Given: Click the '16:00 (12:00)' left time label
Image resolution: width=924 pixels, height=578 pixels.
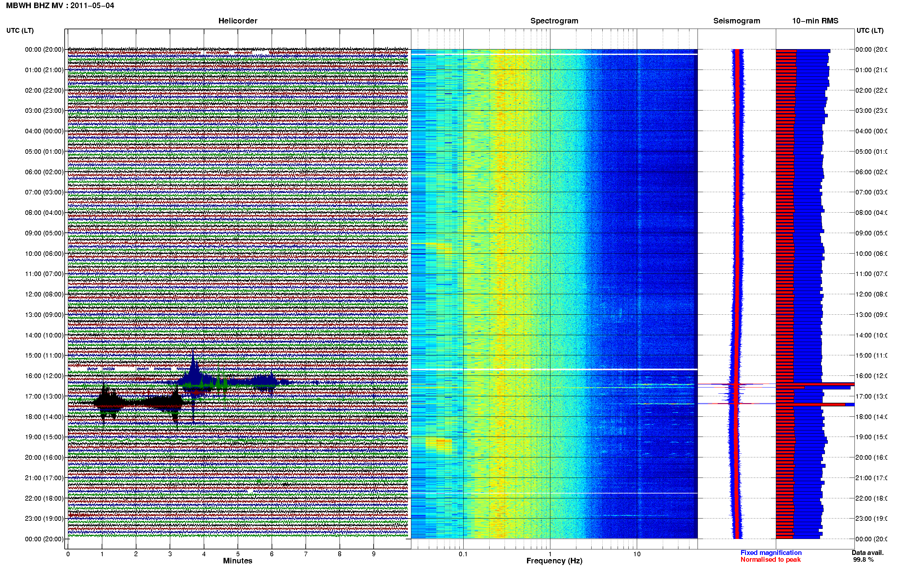Looking at the screenshot, I should pos(44,376).
